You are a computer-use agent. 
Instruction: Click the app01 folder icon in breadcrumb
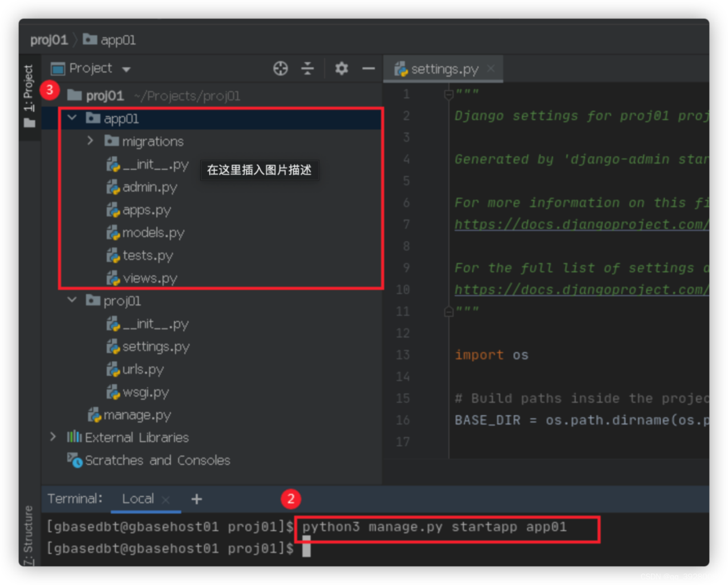click(90, 39)
